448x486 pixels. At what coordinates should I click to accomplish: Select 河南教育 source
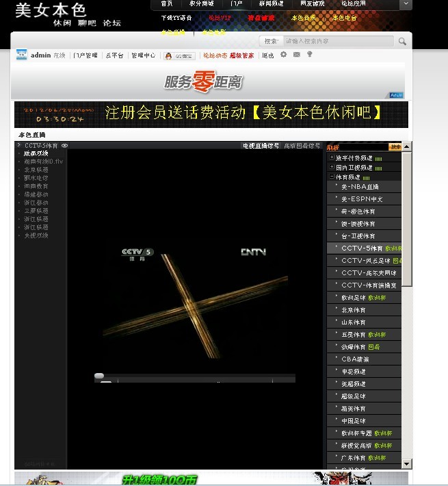36,186
